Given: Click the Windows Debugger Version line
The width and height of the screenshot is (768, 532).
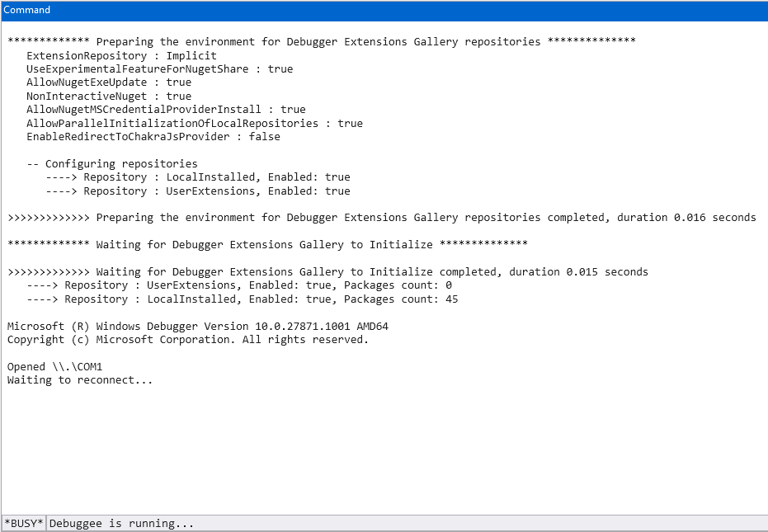Looking at the screenshot, I should pyautogui.click(x=197, y=327).
